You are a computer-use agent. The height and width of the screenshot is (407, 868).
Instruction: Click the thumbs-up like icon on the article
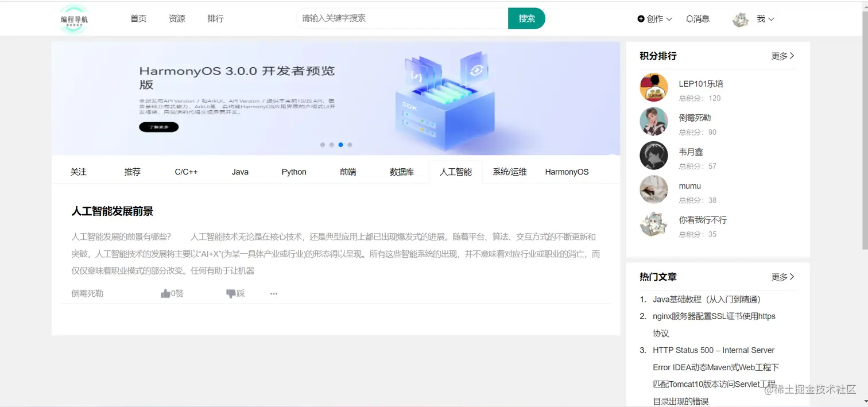[x=166, y=293]
